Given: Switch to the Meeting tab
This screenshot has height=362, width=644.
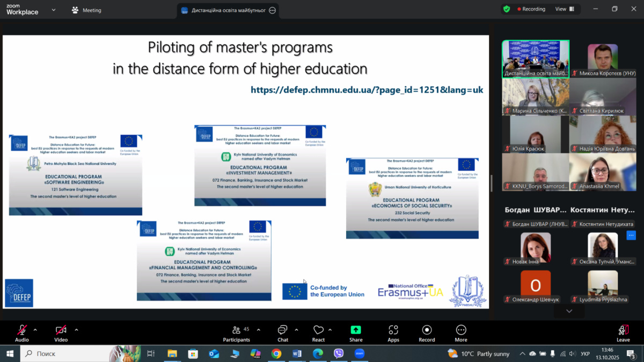Looking at the screenshot, I should click(x=86, y=10).
